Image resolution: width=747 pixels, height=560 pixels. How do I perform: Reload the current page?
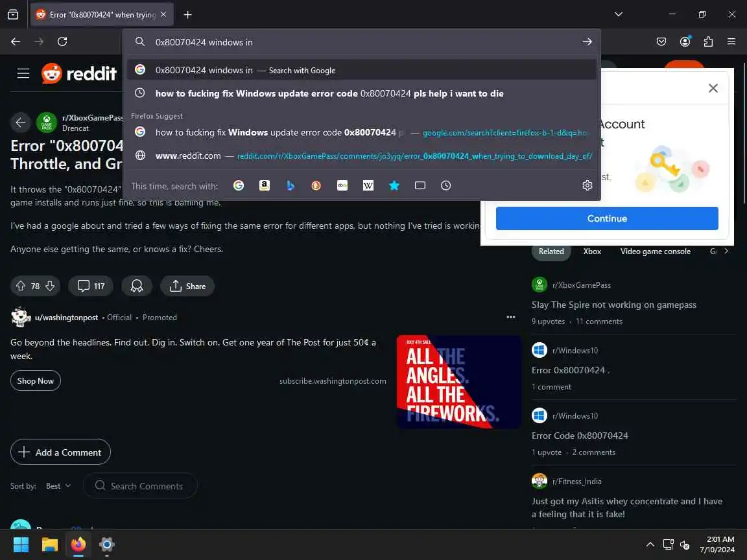[62, 42]
